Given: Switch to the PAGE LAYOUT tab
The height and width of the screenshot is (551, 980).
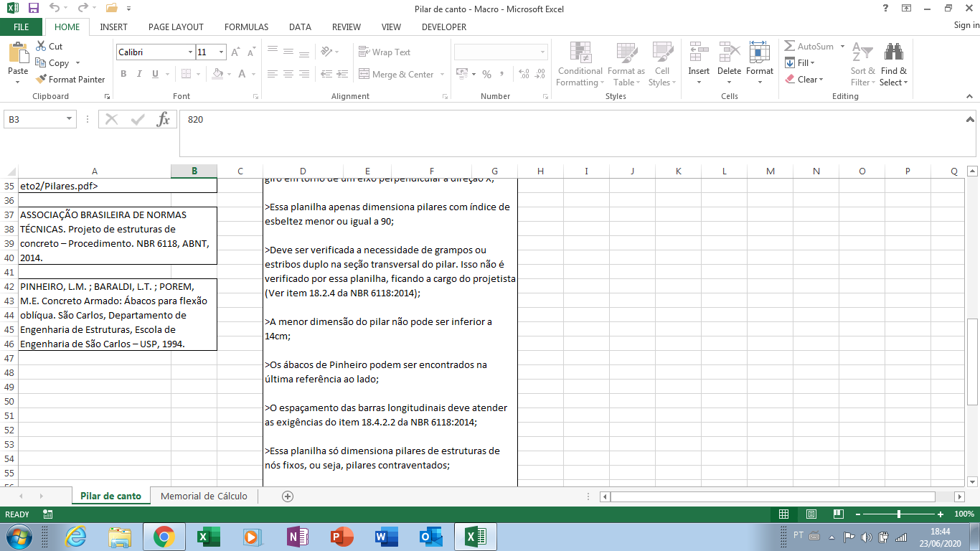Looking at the screenshot, I should click(176, 27).
